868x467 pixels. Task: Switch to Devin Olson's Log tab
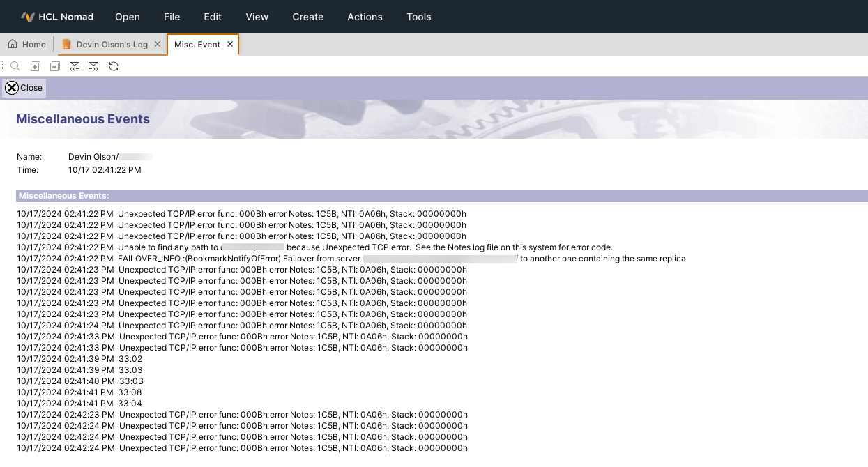coord(112,44)
